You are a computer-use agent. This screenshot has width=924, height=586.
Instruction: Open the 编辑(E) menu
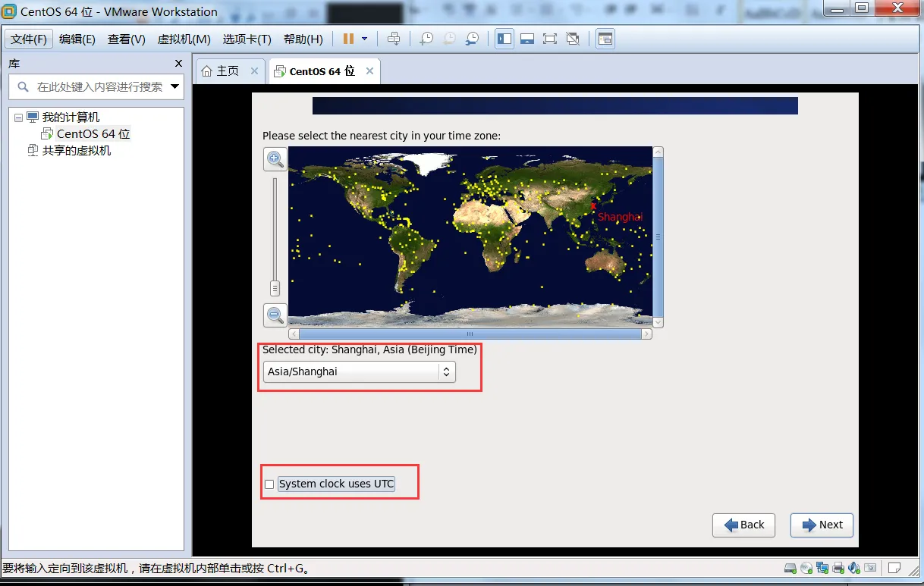point(77,39)
